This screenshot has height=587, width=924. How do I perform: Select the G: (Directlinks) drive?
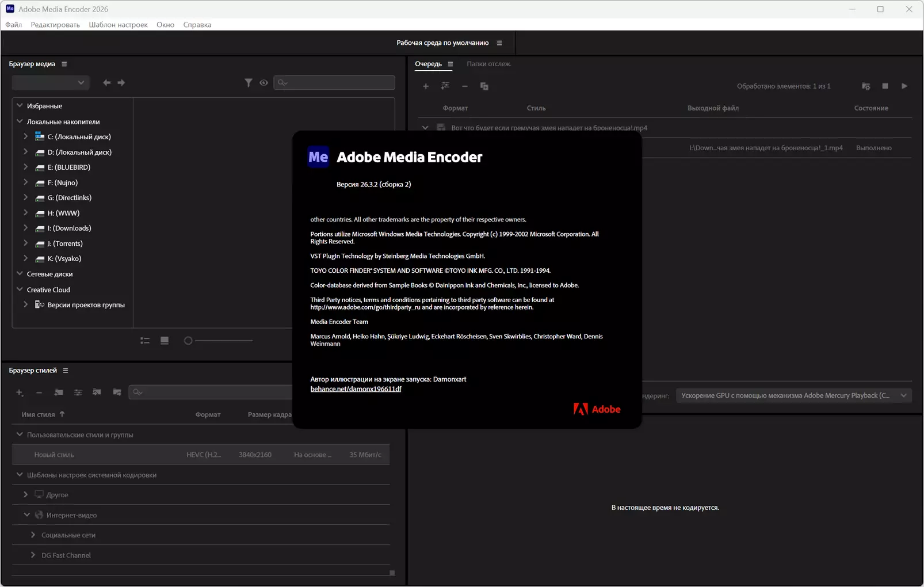pos(69,197)
